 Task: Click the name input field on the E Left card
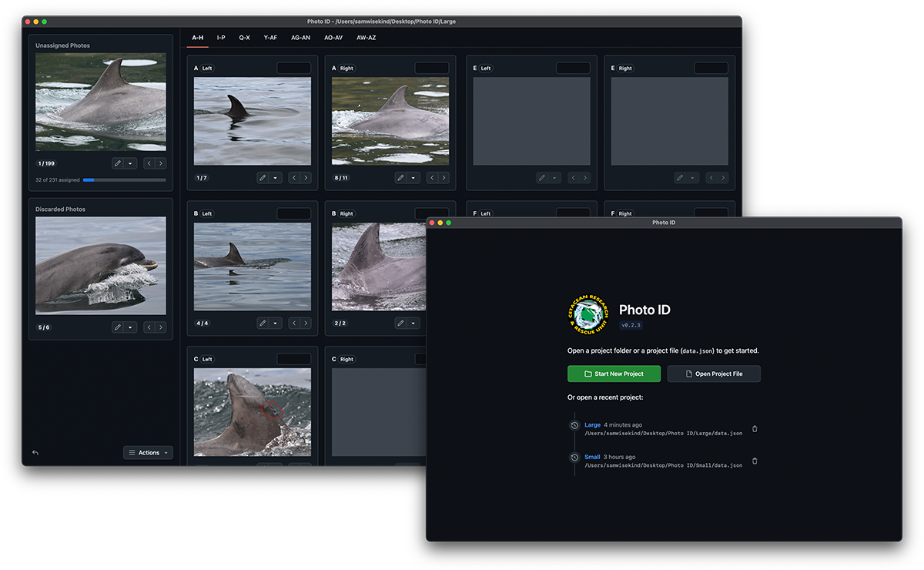click(572, 68)
